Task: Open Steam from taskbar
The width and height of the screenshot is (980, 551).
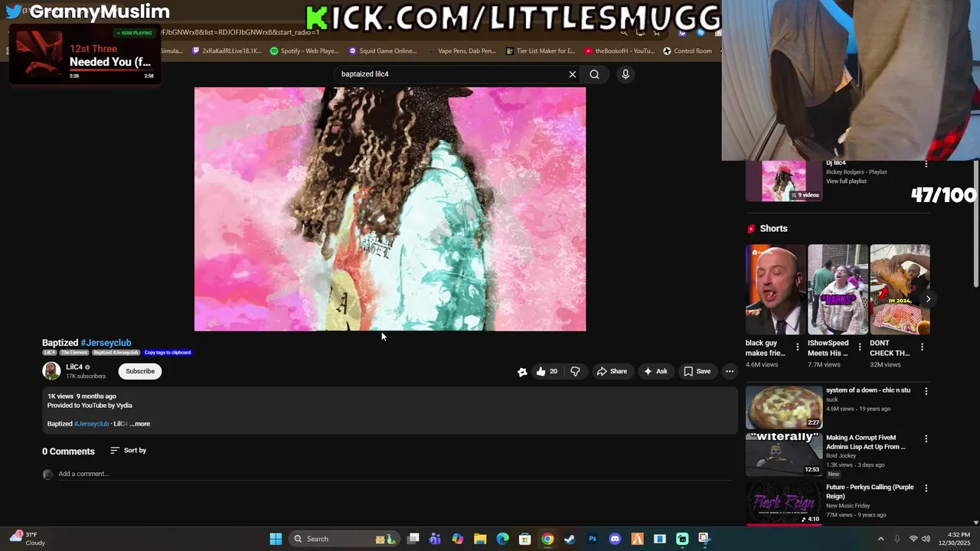Action: 570,539
